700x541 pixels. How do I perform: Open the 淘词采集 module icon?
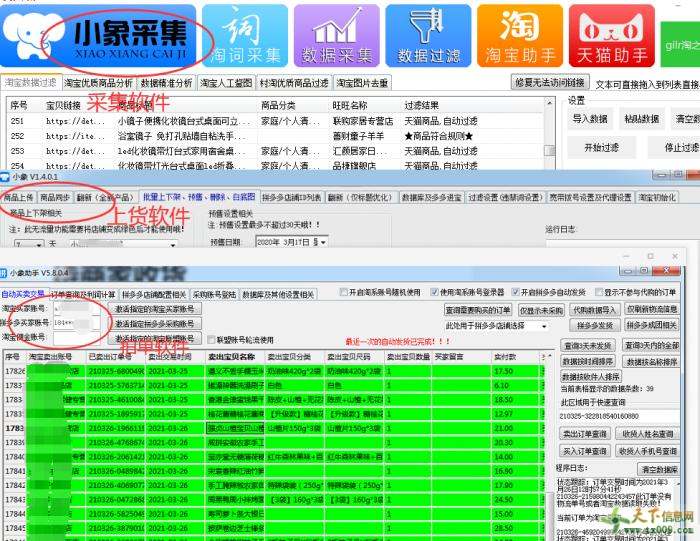click(245, 36)
